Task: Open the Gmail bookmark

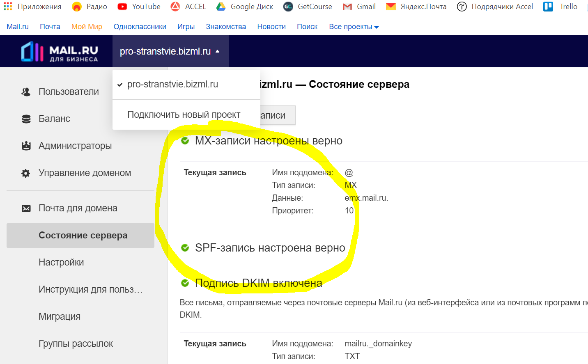Action: click(359, 7)
